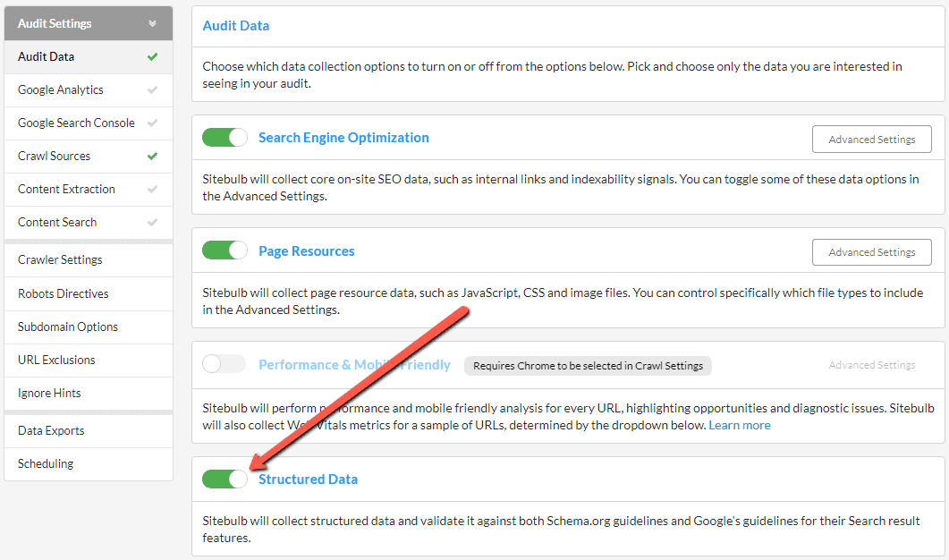Viewport: 949px width, 560px height.
Task: Disable the Search Engine Optimization toggle
Action: [x=225, y=138]
